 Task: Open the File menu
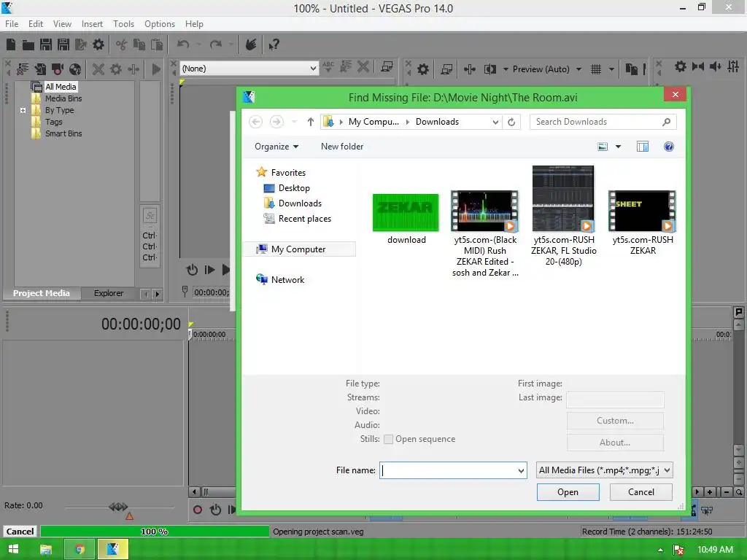[12, 24]
